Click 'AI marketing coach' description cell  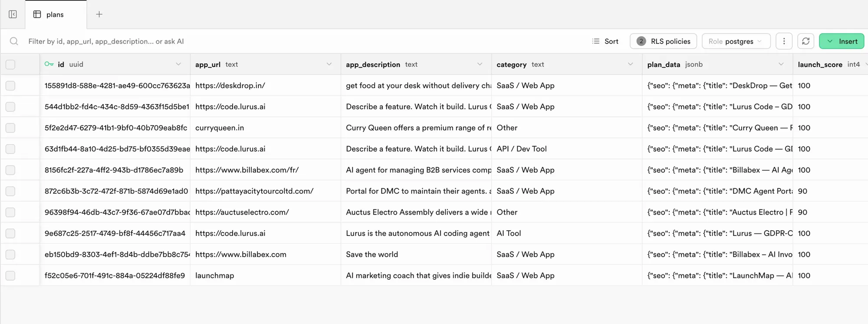tap(416, 275)
